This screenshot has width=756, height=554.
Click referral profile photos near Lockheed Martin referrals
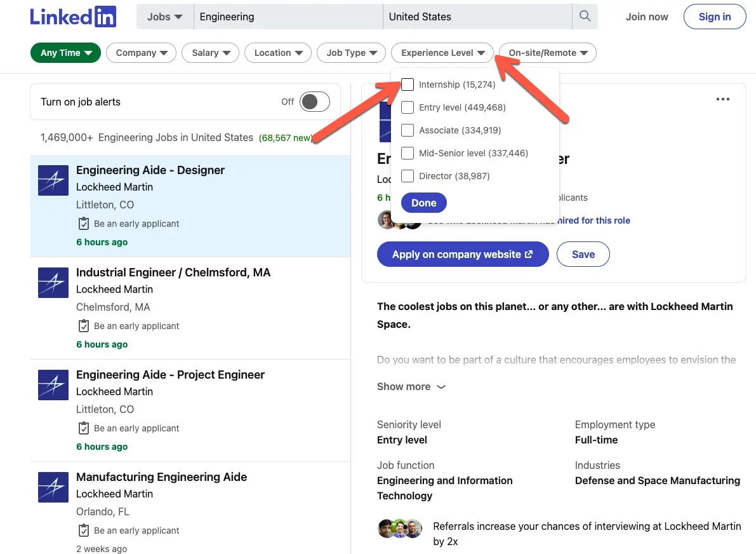tap(400, 529)
